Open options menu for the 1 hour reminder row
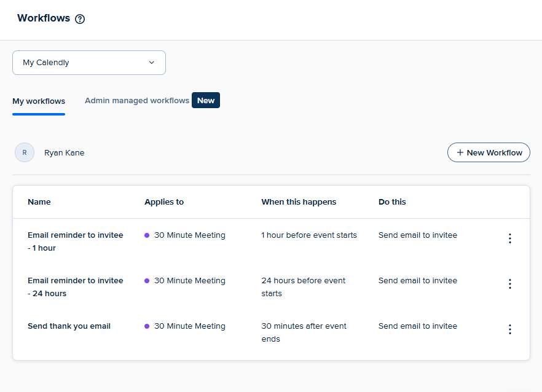This screenshot has height=392, width=542. (x=510, y=238)
